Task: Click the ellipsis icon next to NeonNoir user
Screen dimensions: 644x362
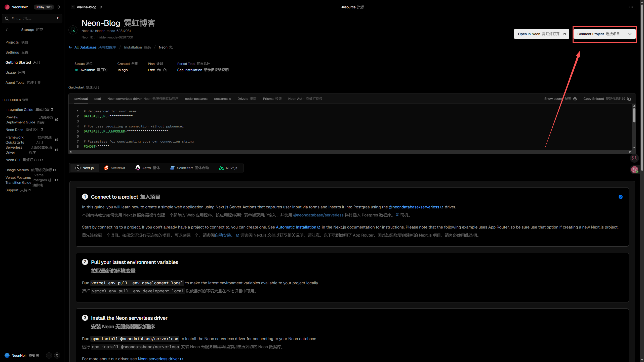Action: 49,355
